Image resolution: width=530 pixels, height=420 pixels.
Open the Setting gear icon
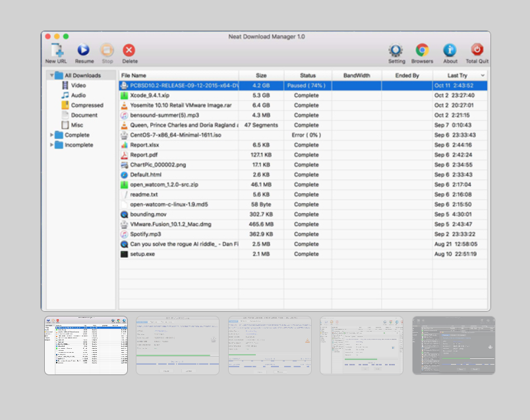396,50
